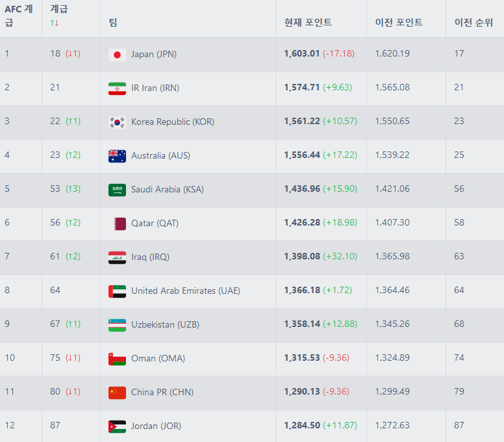Open the China PR (CHN) team link

[162, 393]
